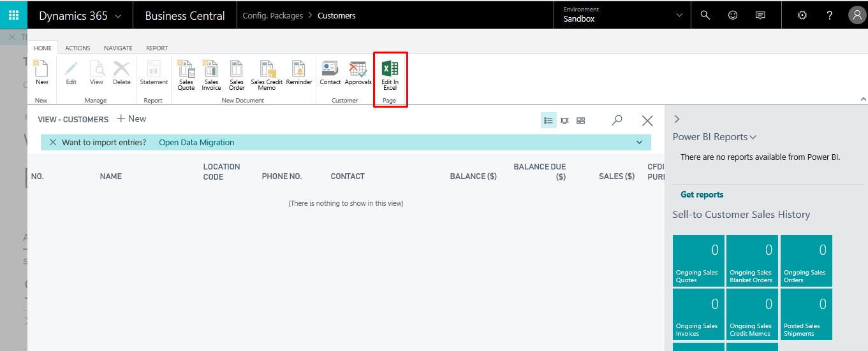Sort by the CONTACT column header
The width and height of the screenshot is (868, 351).
coord(348,176)
